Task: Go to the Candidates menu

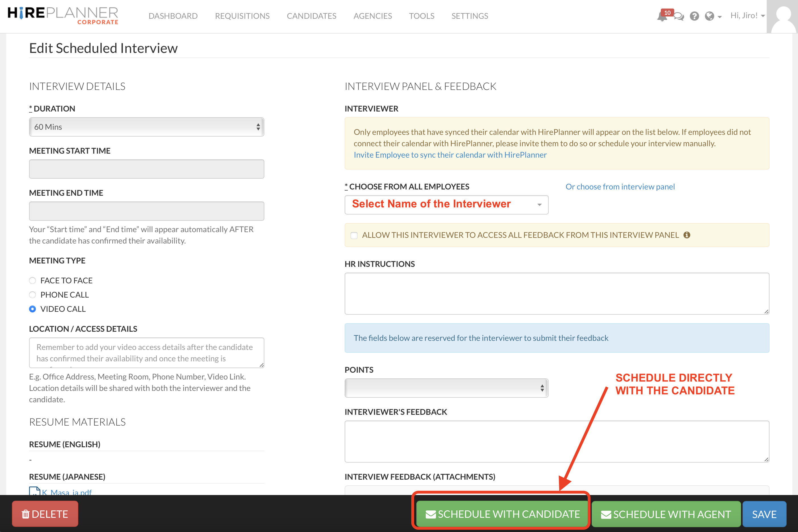Action: 311,16
